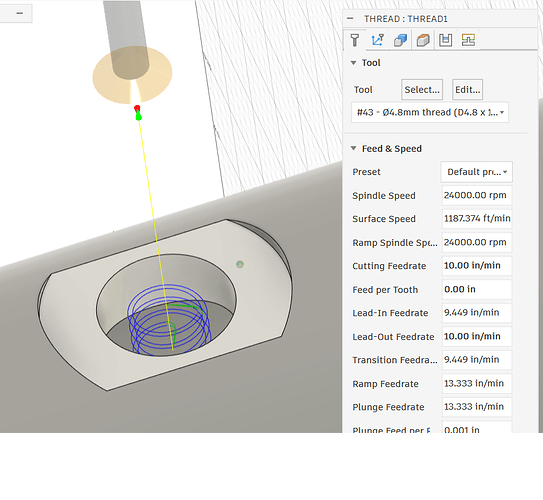Click the 'Plunge Feedrate' label
This screenshot has height=500, width=543.
[x=388, y=407]
